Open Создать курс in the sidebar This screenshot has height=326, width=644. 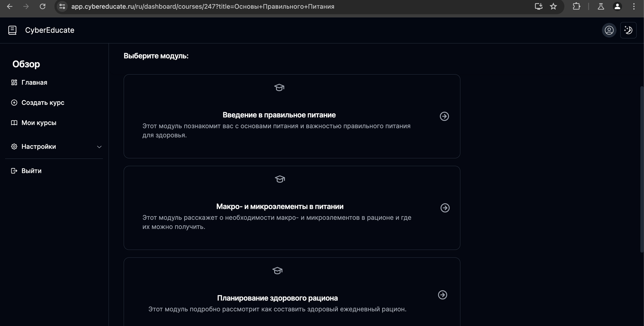(43, 103)
